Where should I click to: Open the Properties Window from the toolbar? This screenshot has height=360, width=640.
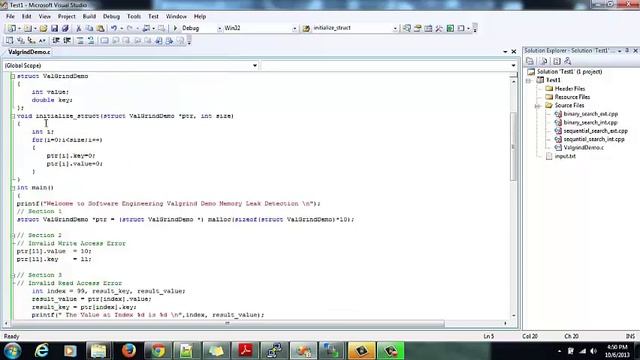(x=418, y=28)
